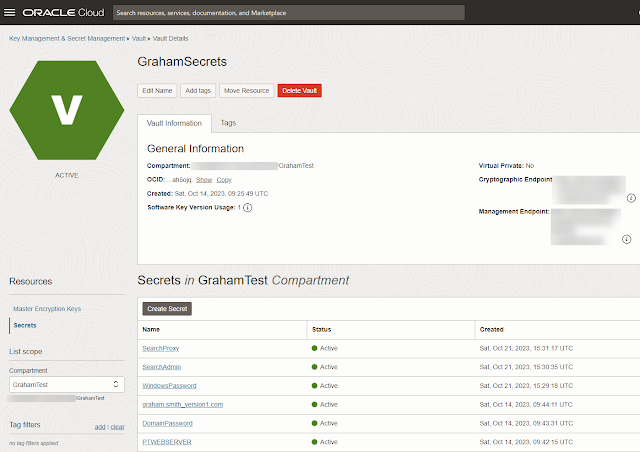Show the full vault OCID
Viewport: 640px width, 452px height.
(x=204, y=180)
